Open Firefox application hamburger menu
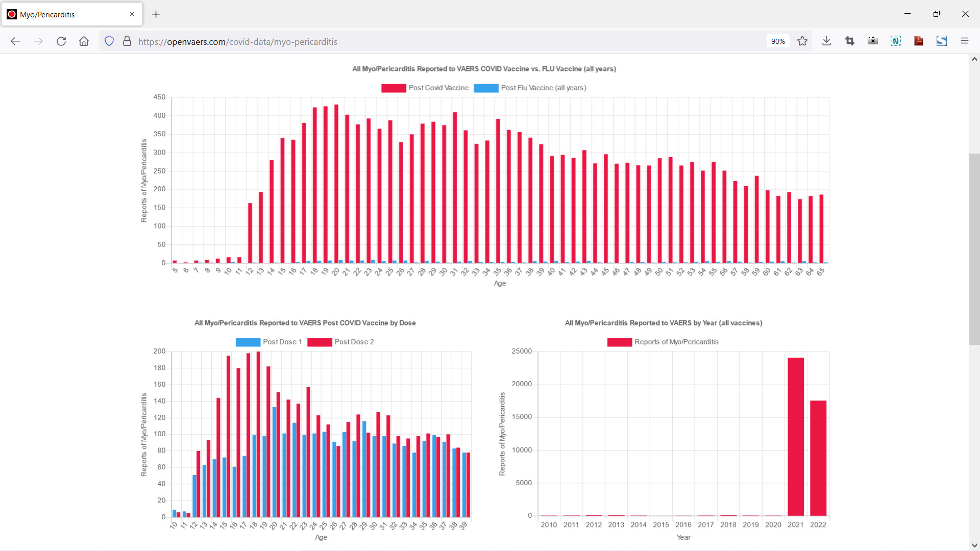This screenshot has height=551, width=980. 964,41
